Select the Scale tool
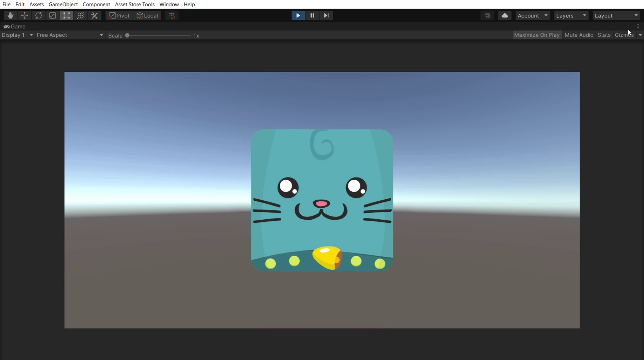Image resolution: width=644 pixels, height=360 pixels. (x=52, y=15)
